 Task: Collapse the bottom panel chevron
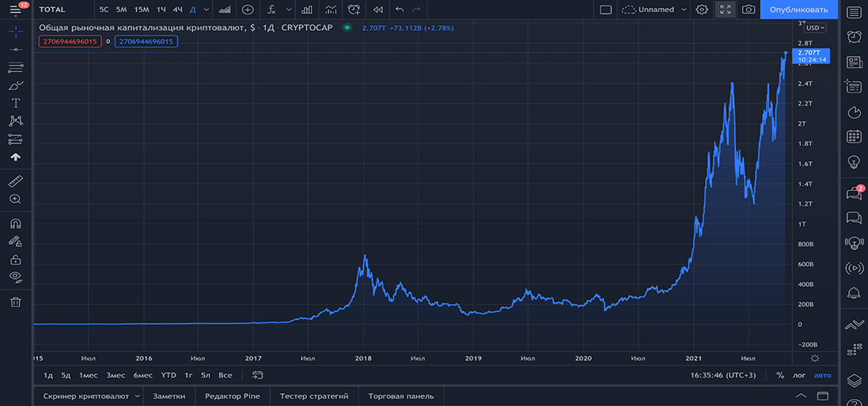click(x=801, y=396)
